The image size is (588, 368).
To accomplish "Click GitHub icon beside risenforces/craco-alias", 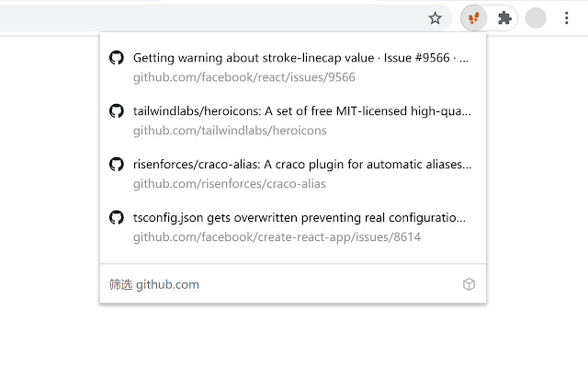I will [117, 165].
